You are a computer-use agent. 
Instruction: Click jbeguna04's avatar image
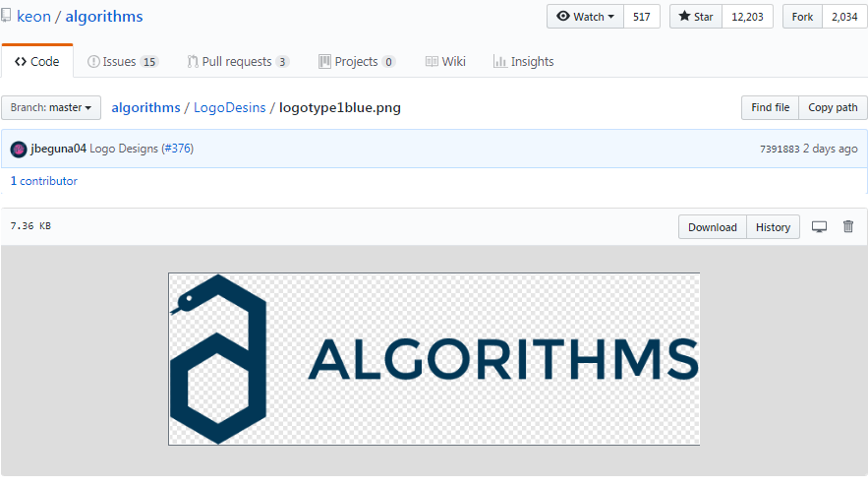(19, 150)
